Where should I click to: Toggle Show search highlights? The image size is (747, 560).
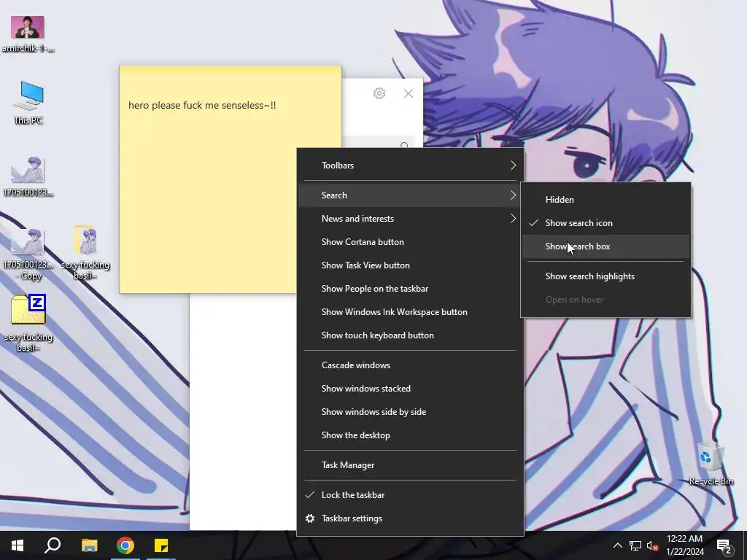click(605, 276)
